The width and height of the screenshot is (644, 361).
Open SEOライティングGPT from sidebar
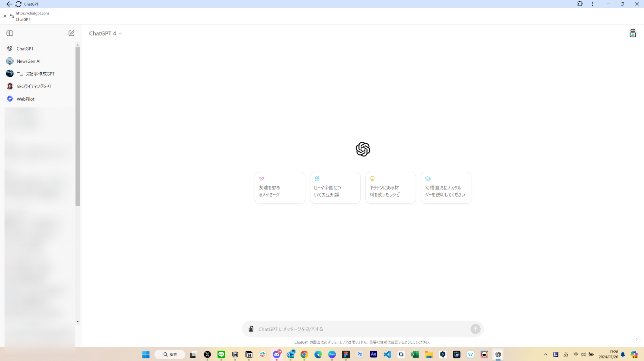[x=34, y=86]
